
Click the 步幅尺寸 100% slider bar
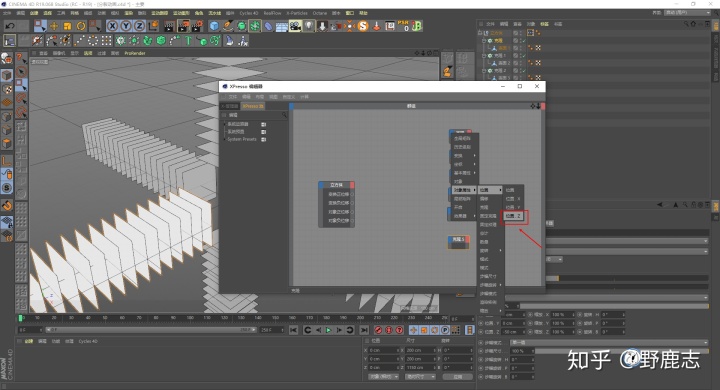622,351
